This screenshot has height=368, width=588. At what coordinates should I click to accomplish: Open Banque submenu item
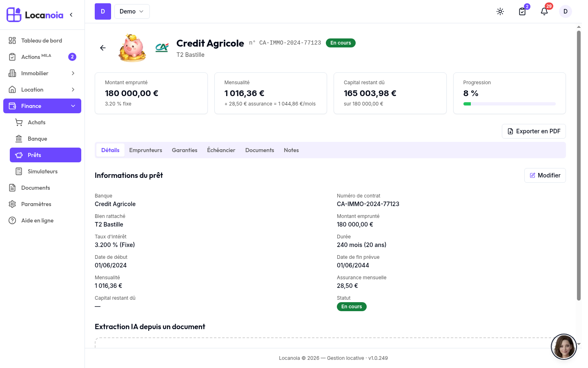click(45, 139)
